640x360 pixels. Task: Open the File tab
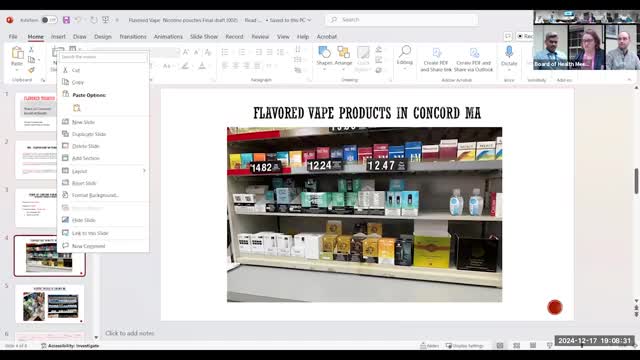click(13, 37)
